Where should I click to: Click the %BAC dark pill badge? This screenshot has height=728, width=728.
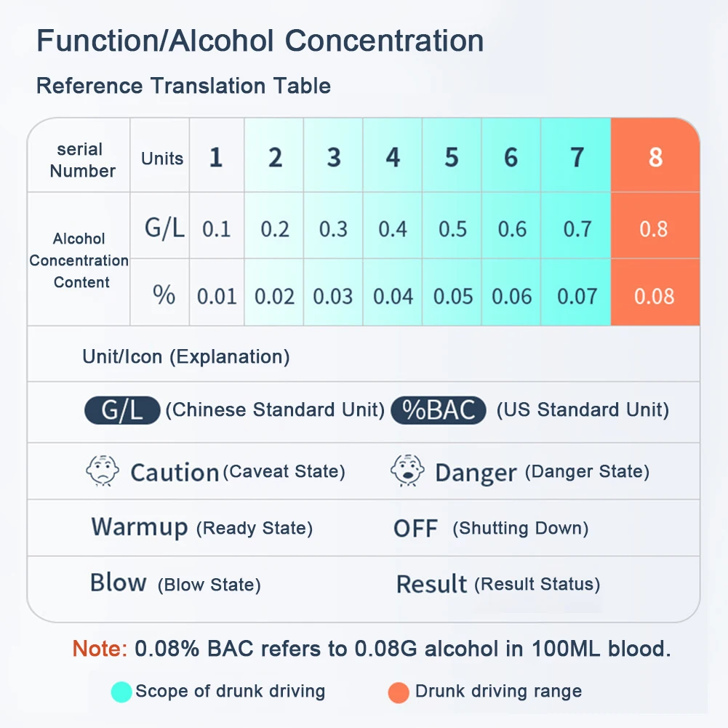click(439, 410)
